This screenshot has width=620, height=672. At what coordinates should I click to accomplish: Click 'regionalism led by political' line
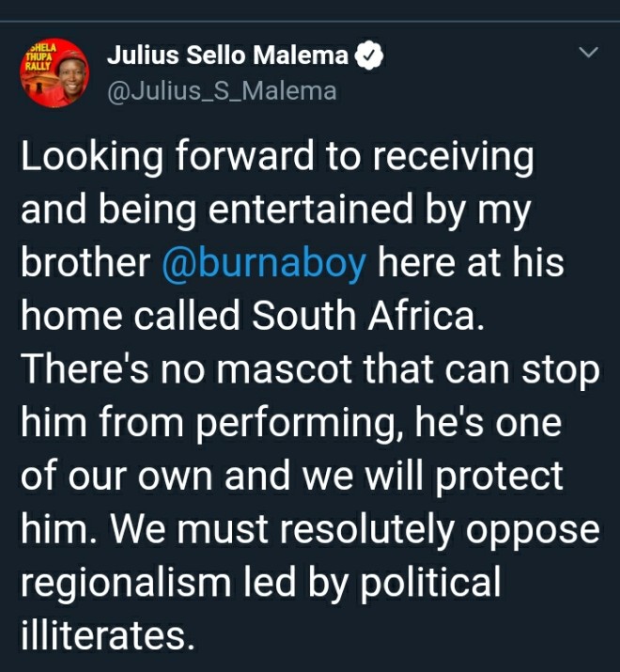coord(260,583)
